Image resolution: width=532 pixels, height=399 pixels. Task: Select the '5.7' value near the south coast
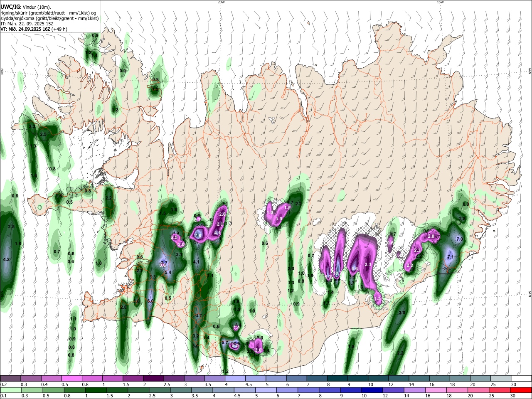click(x=225, y=343)
